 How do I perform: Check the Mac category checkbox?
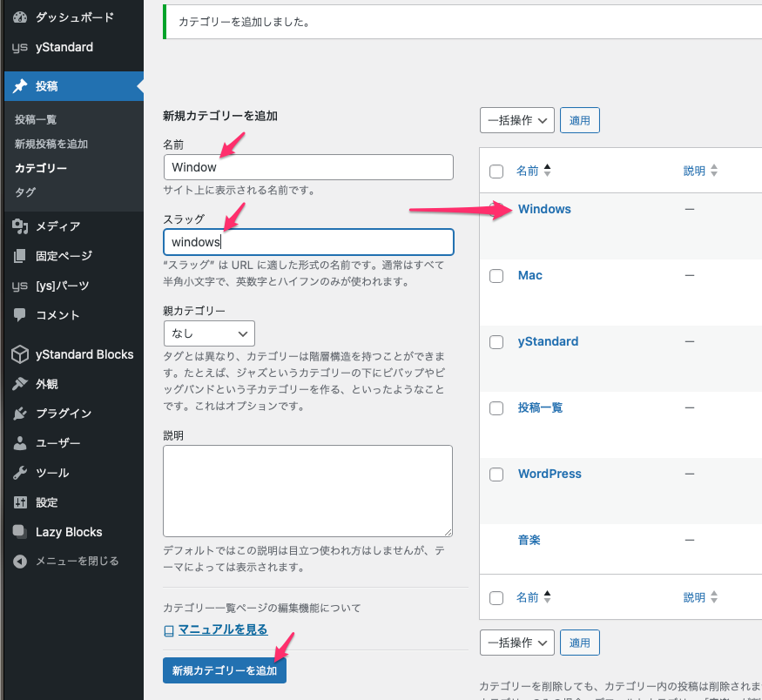[496, 276]
